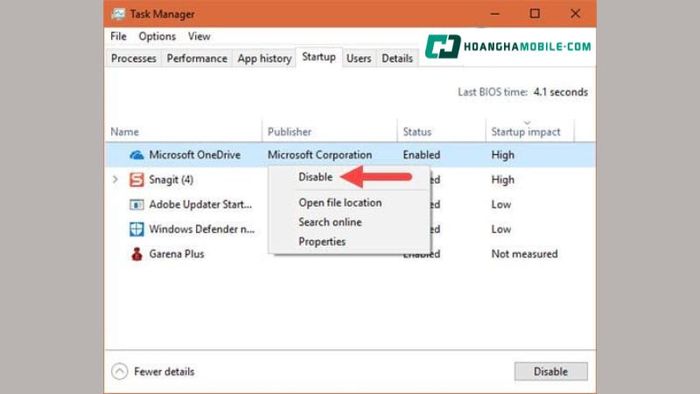700x394 pixels.
Task: Switch to the Processes tab
Action: point(133,58)
